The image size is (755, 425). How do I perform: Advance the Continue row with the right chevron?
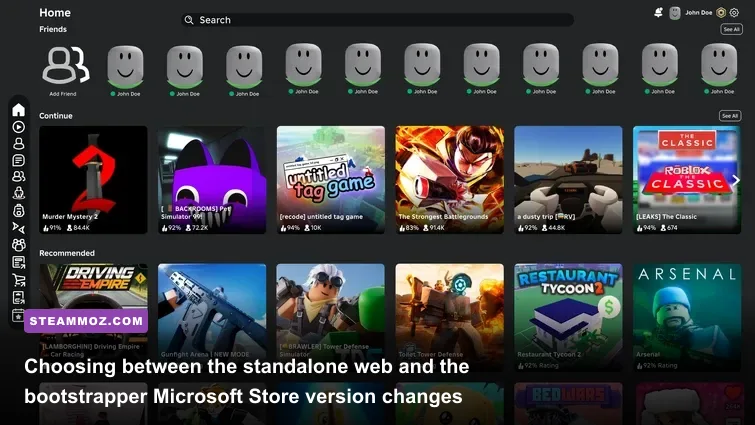coord(735,180)
